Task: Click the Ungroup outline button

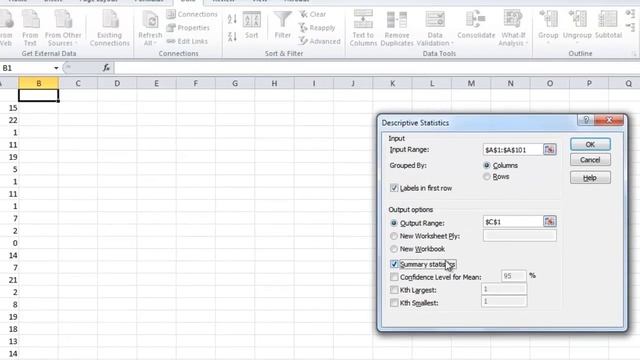Action: 577,27
